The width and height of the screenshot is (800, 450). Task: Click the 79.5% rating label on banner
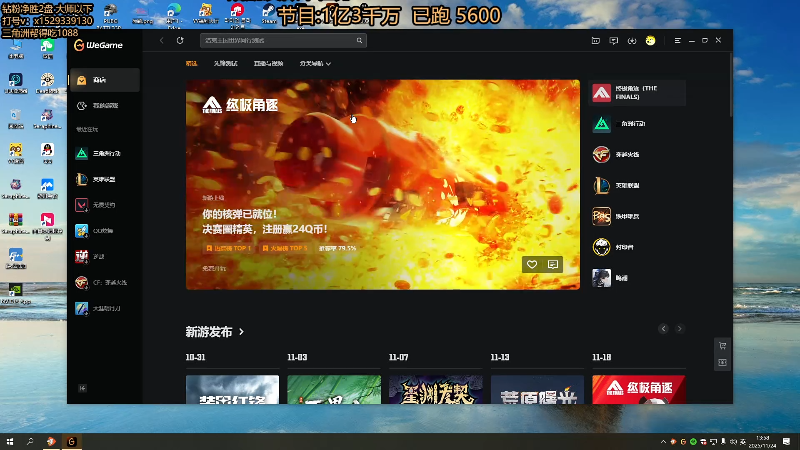pos(337,248)
